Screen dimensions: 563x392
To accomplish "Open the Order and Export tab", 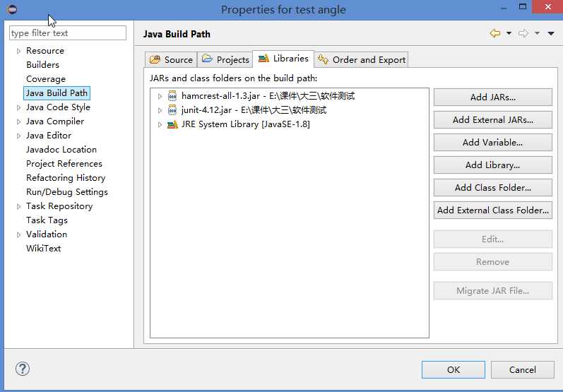I will [362, 59].
